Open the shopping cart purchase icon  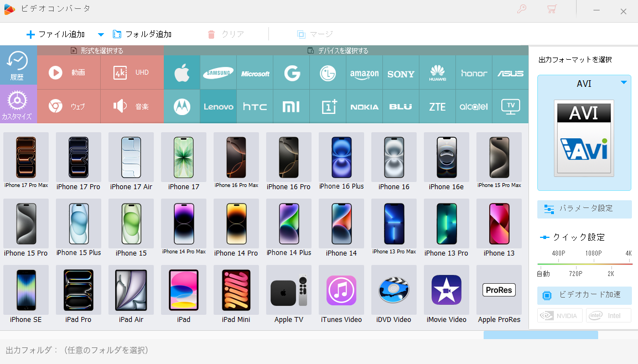[x=552, y=9]
